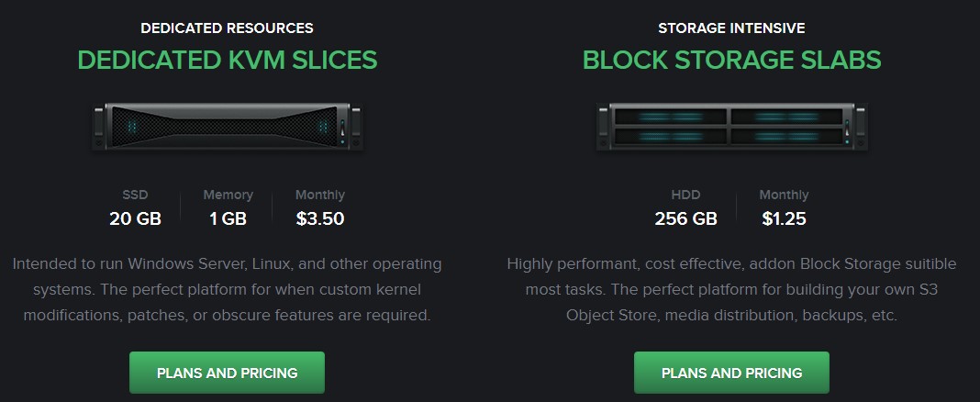Click the SSD label

[x=135, y=195]
